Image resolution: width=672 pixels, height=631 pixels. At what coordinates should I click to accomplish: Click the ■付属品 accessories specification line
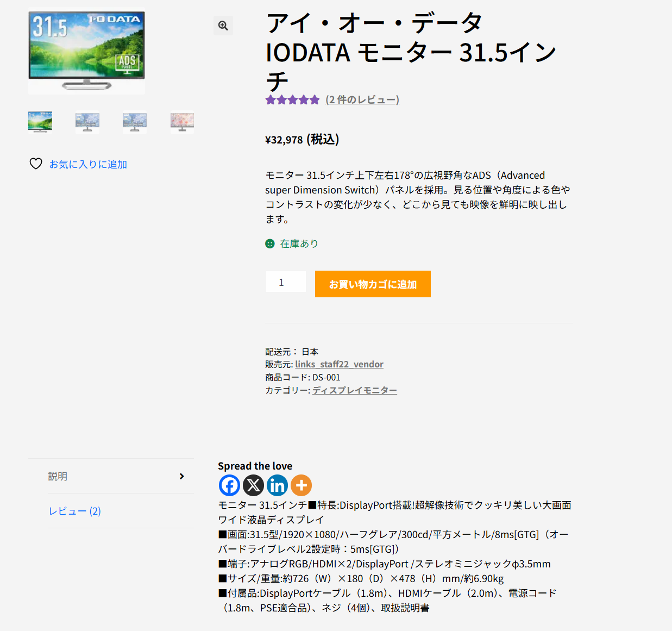pos(387,601)
